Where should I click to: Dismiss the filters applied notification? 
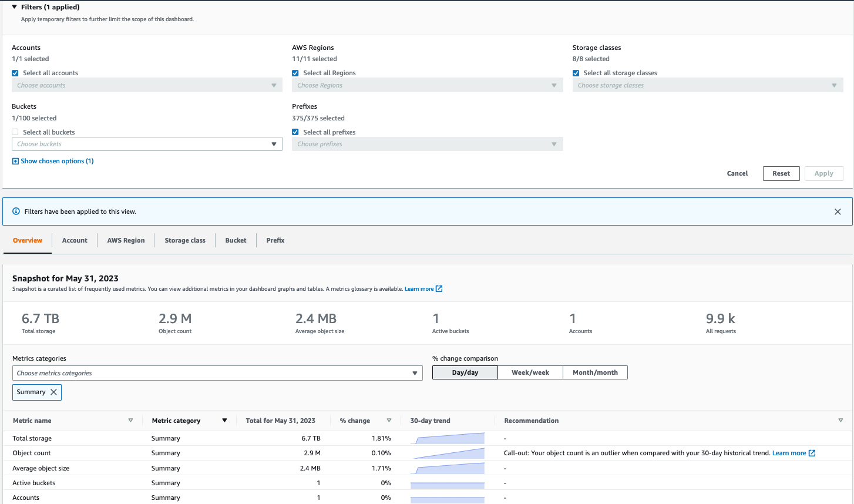click(x=838, y=211)
